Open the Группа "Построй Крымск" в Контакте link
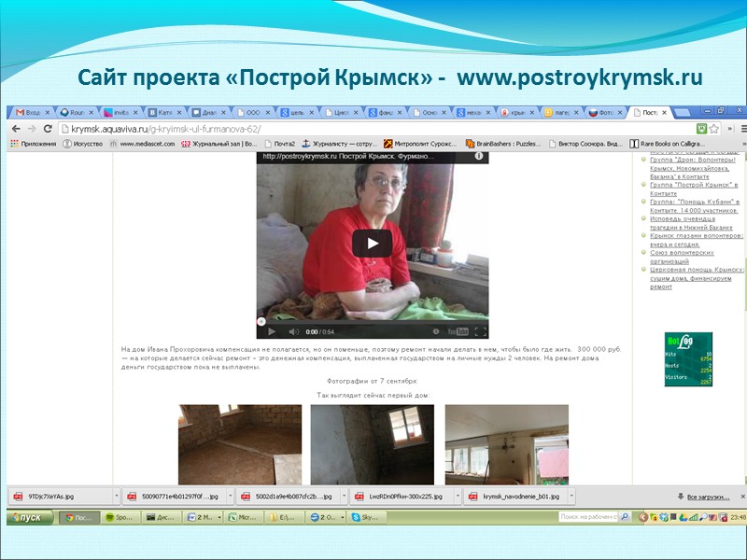The height and width of the screenshot is (560, 747). tap(694, 189)
